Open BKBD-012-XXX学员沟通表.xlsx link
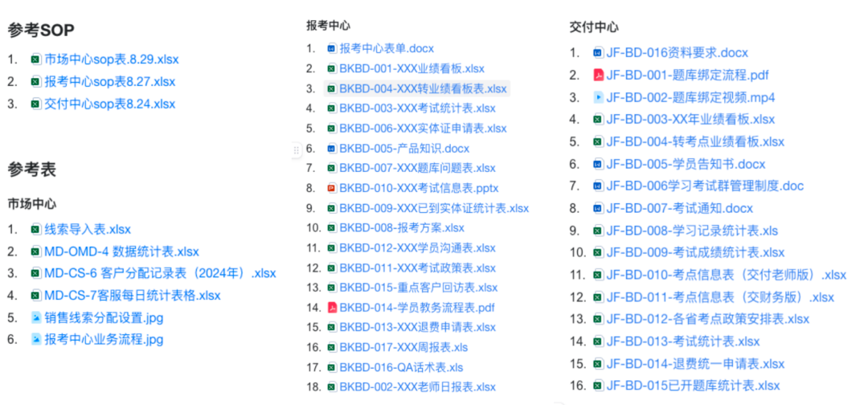Screen dimensions: 868x405 (x=417, y=247)
